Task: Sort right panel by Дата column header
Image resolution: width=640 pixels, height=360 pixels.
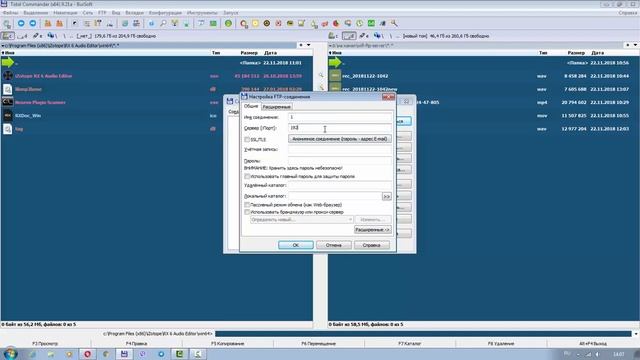Action: [x=597, y=53]
